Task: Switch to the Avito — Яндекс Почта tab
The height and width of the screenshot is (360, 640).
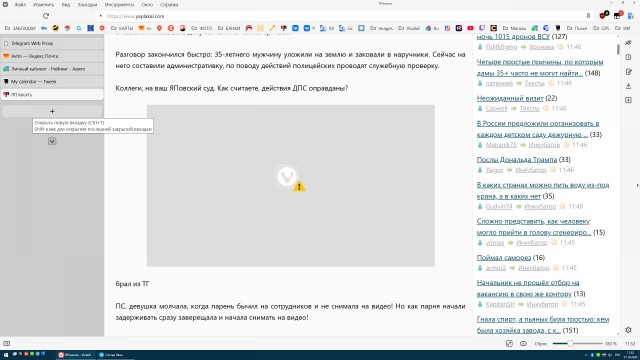Action: [52, 56]
